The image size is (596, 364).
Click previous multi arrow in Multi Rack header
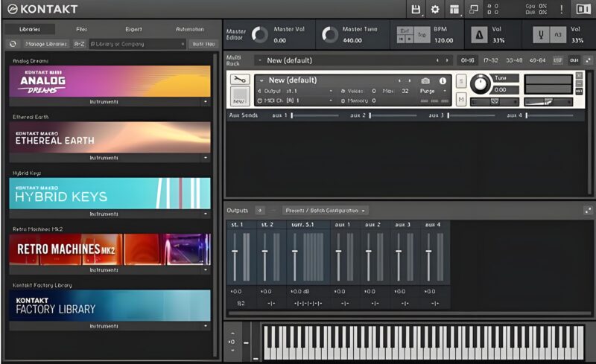(x=437, y=60)
